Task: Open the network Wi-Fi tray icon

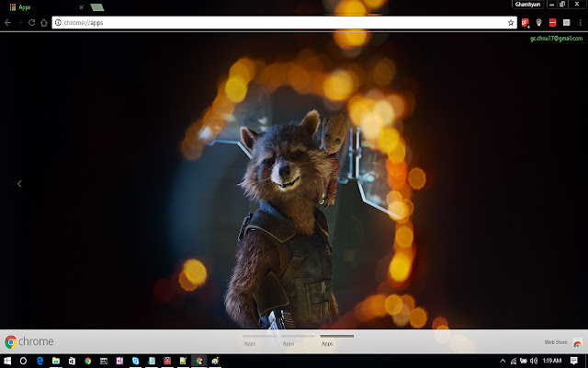Action: pyautogui.click(x=514, y=361)
